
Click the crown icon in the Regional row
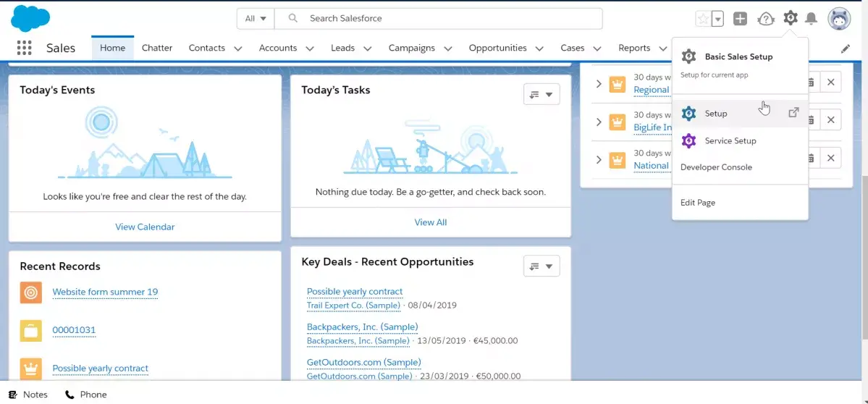point(618,84)
